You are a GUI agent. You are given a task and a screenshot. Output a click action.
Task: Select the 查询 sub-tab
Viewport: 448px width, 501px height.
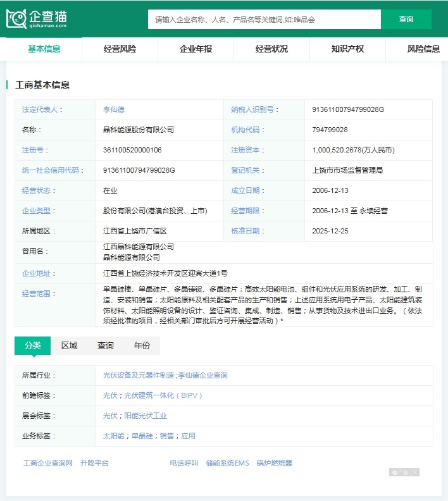tap(106, 345)
